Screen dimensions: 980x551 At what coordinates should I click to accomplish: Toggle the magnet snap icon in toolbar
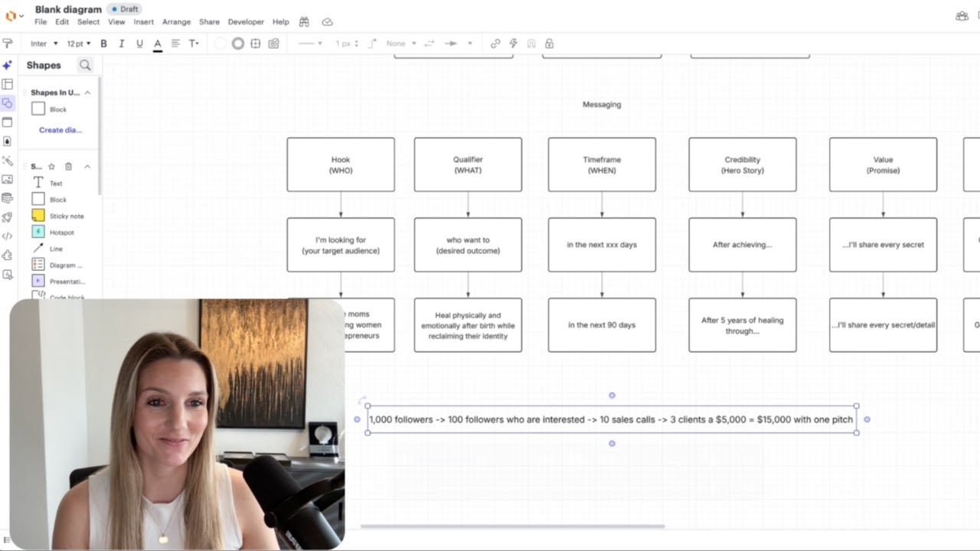(531, 44)
